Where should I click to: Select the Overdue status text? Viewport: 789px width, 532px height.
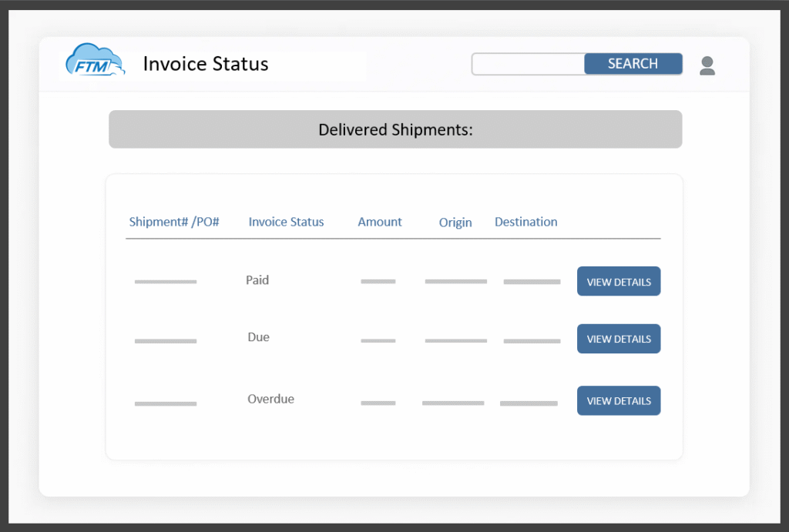click(x=270, y=399)
